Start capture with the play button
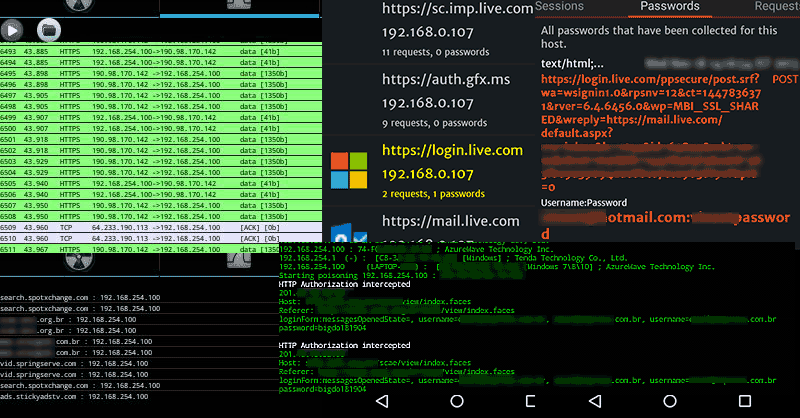Screen dimensions: 800x418 (12, 31)
